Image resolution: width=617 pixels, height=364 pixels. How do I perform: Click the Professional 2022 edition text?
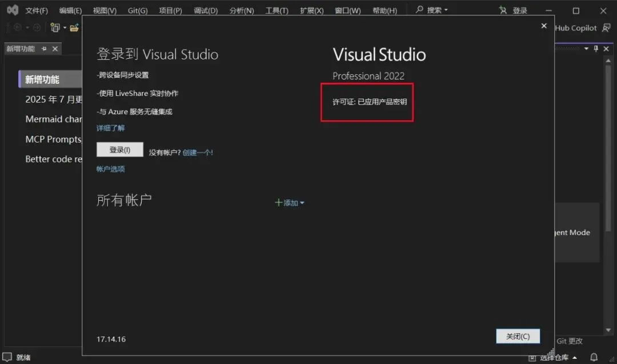[x=368, y=76]
